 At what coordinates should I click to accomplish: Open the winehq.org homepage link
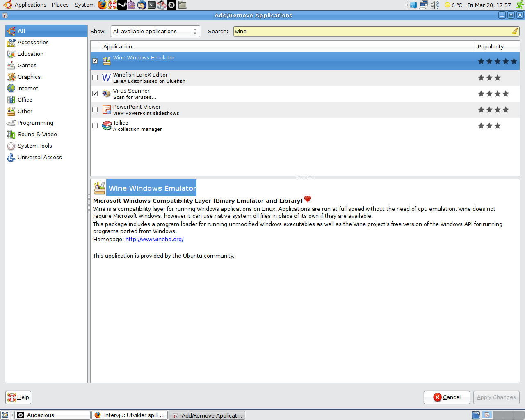pos(154,240)
